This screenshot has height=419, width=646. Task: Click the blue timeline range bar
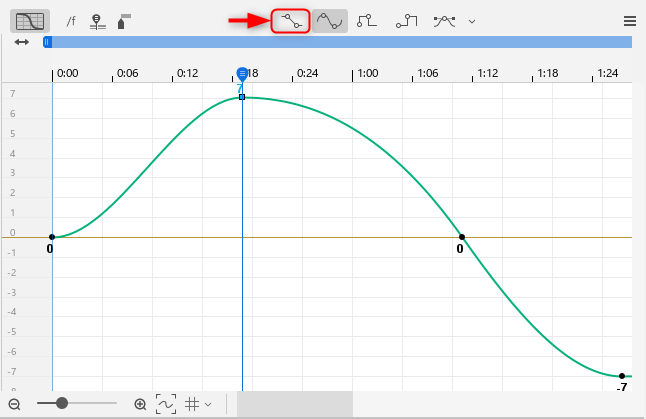[340, 42]
